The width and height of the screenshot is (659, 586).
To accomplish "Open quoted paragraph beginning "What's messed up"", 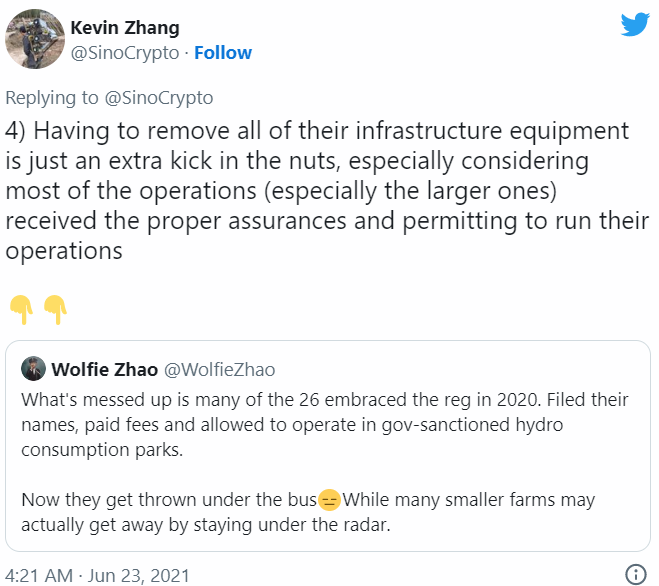I will coord(325,424).
